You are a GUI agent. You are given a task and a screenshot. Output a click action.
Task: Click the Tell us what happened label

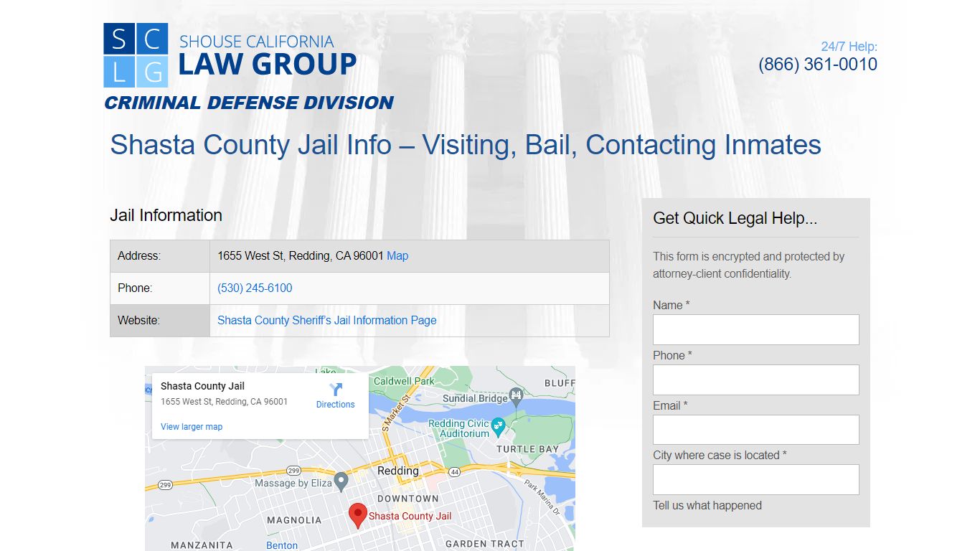point(707,505)
